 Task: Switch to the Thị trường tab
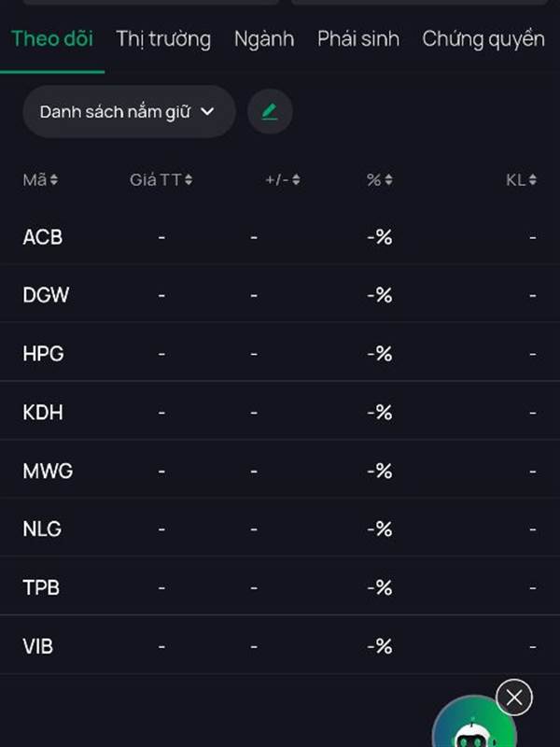tap(163, 39)
